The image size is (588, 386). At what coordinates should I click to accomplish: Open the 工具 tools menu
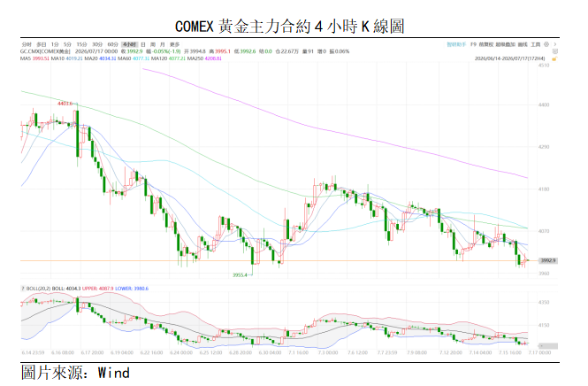coord(535,44)
